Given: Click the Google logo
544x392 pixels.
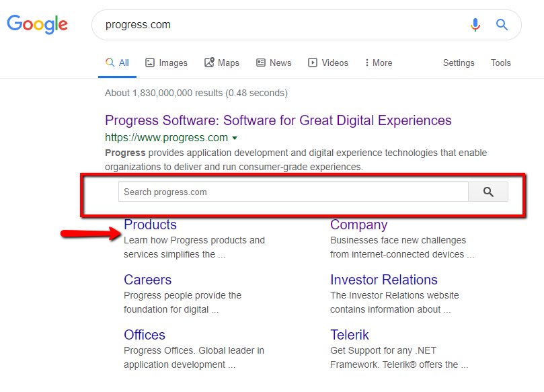Looking at the screenshot, I should tap(38, 24).
